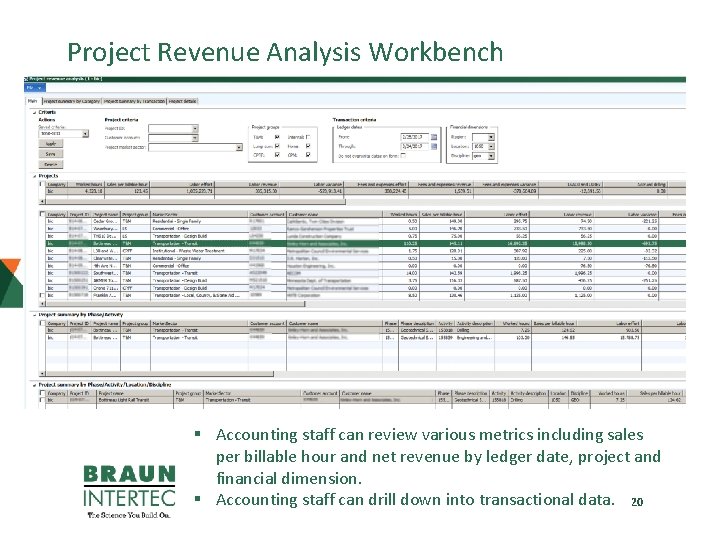Viewport: 720px width, 540px height.
Task: Click the Save button
Action: [x=51, y=154]
